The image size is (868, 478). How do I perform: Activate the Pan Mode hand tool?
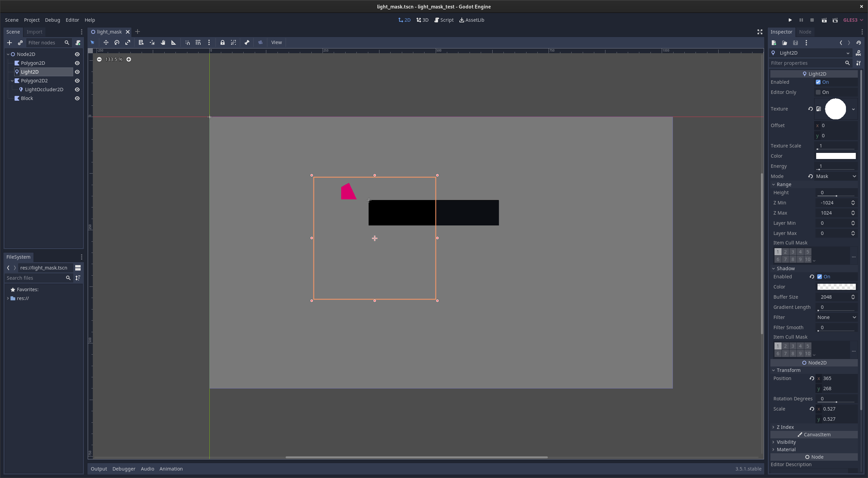click(x=163, y=42)
